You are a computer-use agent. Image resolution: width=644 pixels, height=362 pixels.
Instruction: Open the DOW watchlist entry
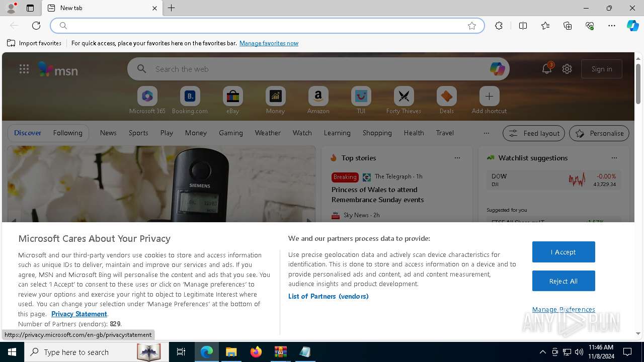pos(553,180)
